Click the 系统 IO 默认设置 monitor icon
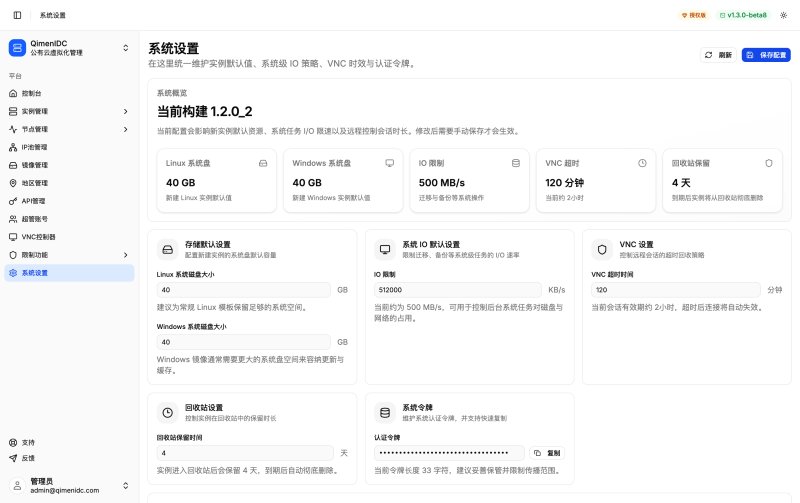800x503 pixels. [385, 249]
